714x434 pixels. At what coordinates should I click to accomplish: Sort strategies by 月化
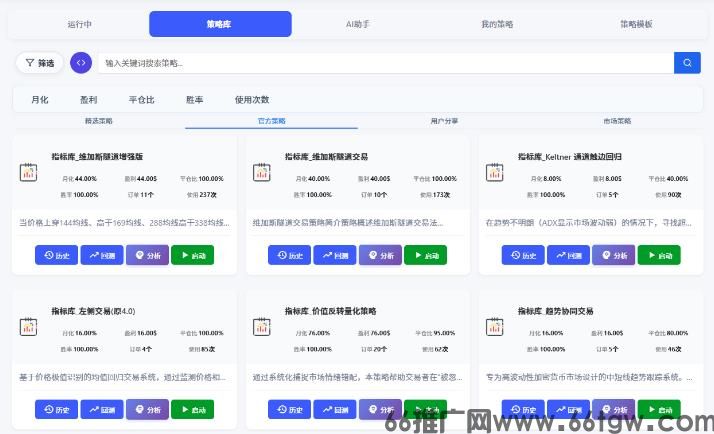click(40, 100)
